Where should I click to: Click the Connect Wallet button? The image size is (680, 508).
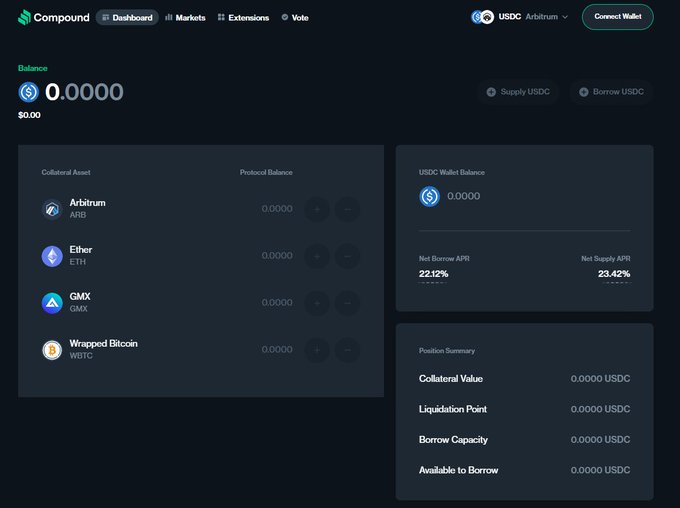618,17
